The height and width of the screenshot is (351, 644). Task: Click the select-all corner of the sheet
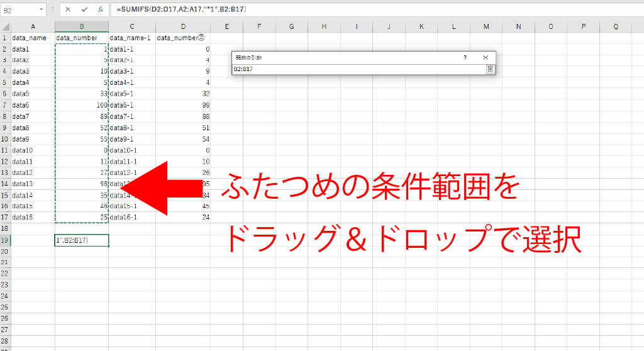point(5,26)
